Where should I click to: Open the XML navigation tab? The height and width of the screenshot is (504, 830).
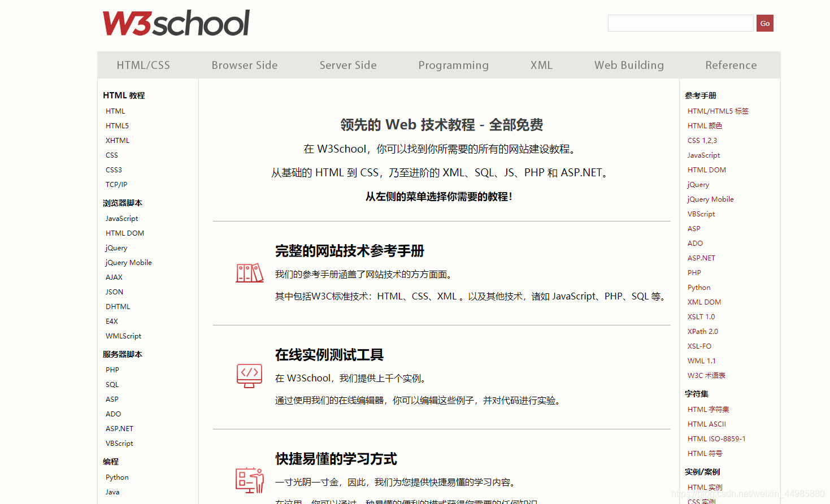pyautogui.click(x=541, y=65)
